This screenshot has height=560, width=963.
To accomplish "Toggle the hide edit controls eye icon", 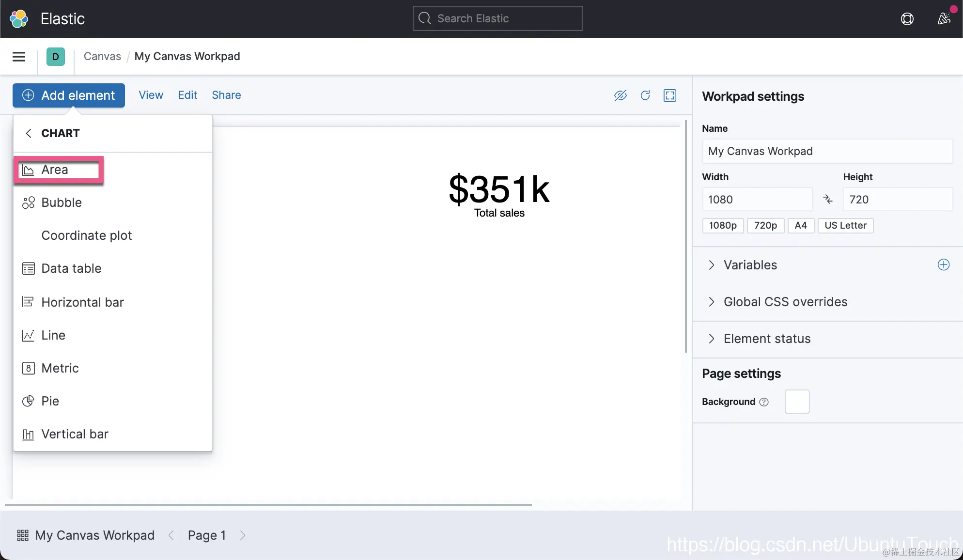I will [620, 95].
